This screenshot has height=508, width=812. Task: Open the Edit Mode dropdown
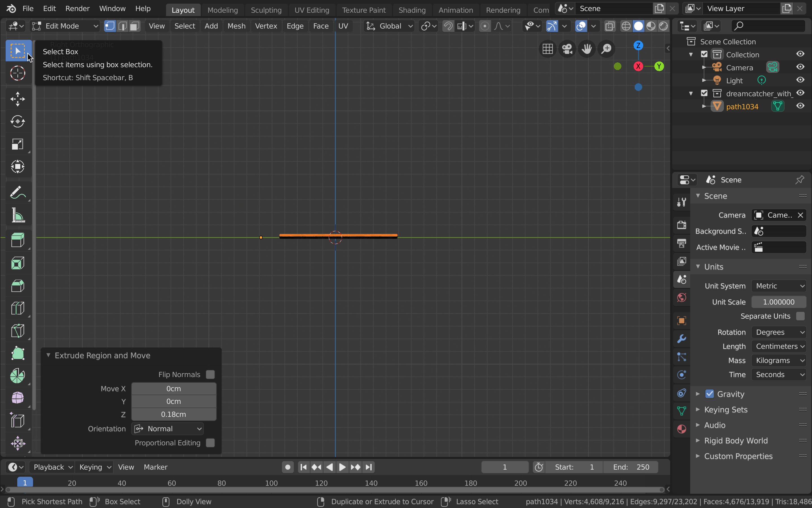pos(65,26)
